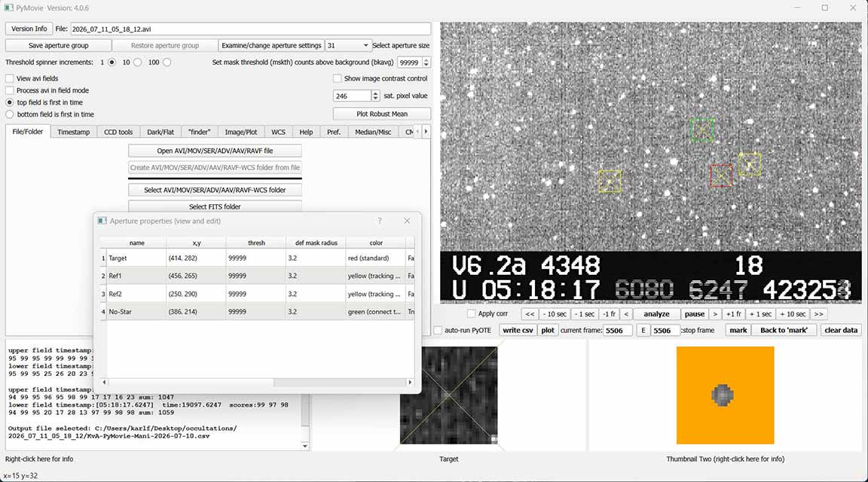Go back 10 seconds
868x482 pixels.
coord(555,314)
